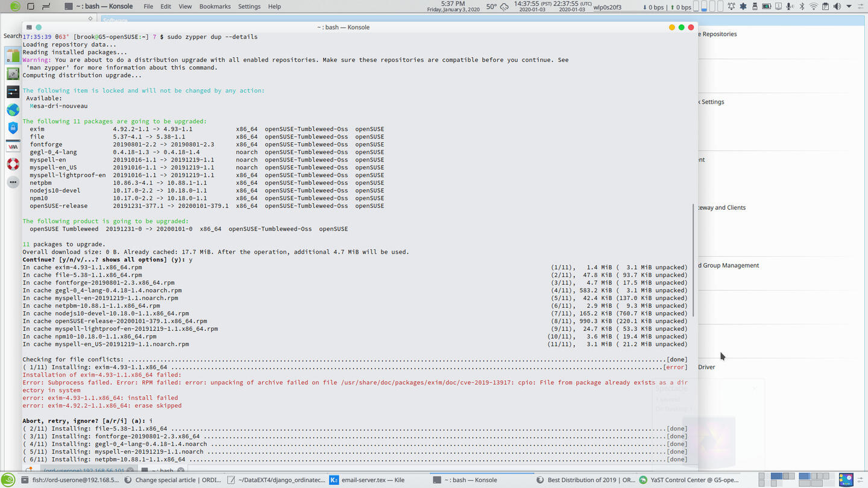Open the notifications bell icon in system tray

(731, 7)
